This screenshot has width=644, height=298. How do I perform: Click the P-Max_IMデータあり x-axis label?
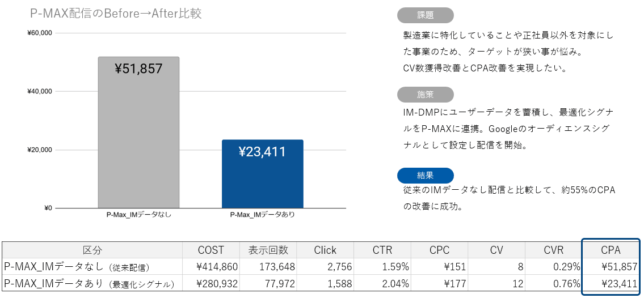262,215
